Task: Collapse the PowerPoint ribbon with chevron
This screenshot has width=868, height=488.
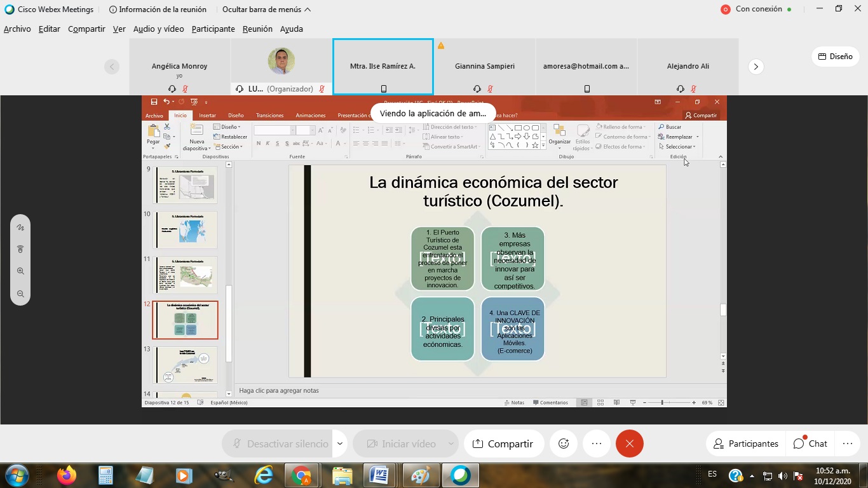Action: 721,156
